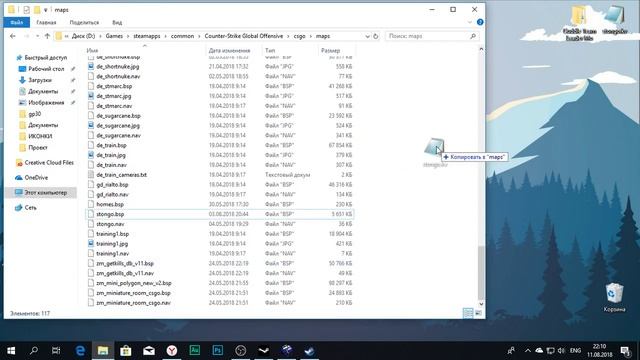
Task: Click the file list vertical scrollbar thumb
Action: tap(481, 272)
